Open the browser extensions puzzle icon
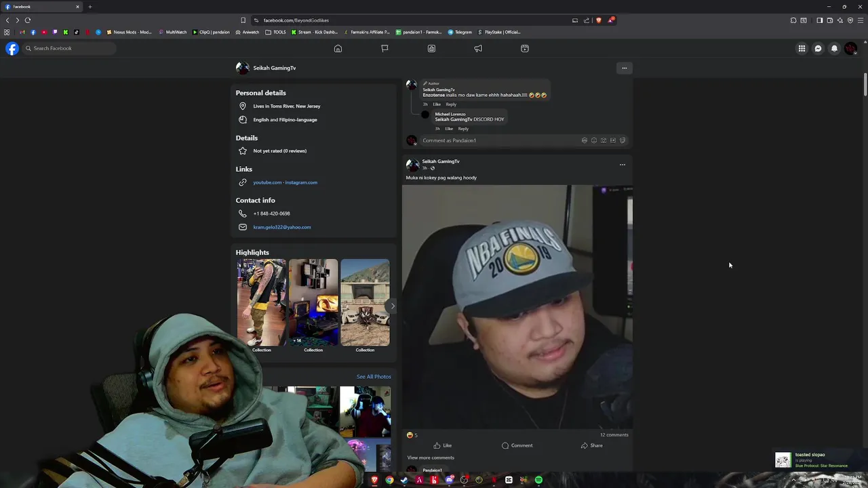 click(x=793, y=20)
